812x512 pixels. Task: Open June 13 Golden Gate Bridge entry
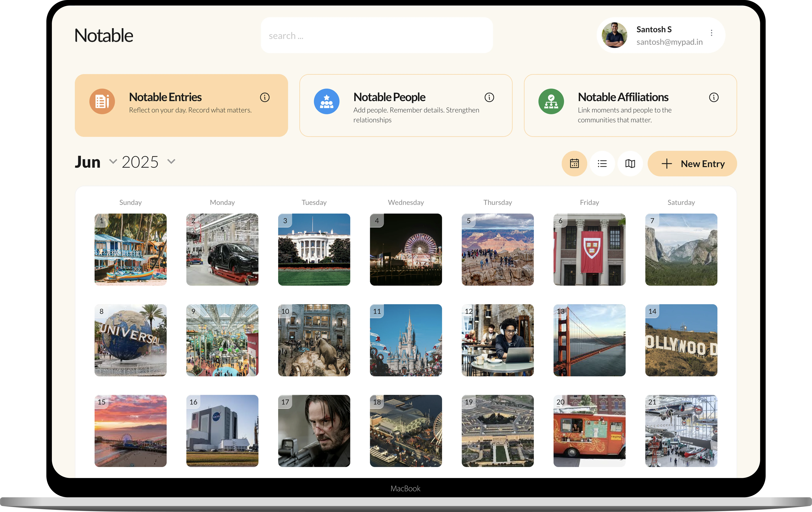(589, 340)
